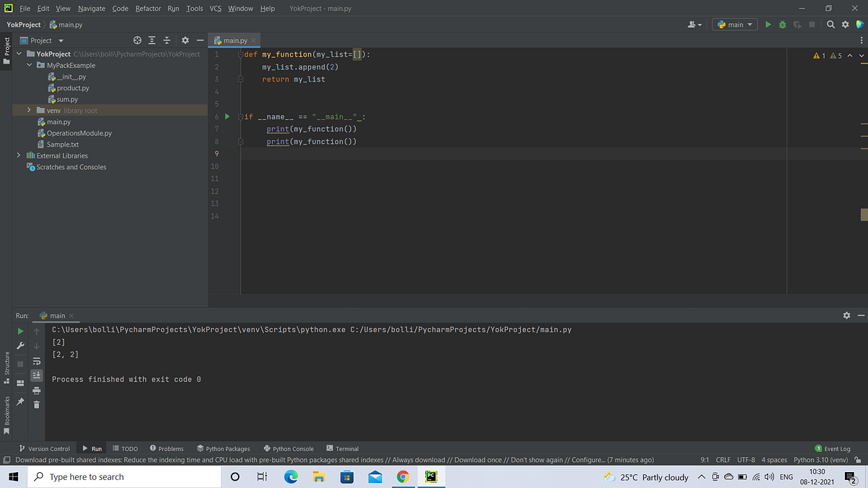Click the Select Opened File target icon
Screen dimensions: 868x488
tap(138, 40)
